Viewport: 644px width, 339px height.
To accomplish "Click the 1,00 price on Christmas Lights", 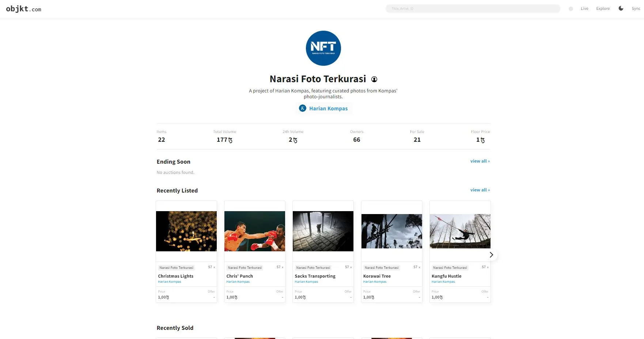I will (163, 297).
